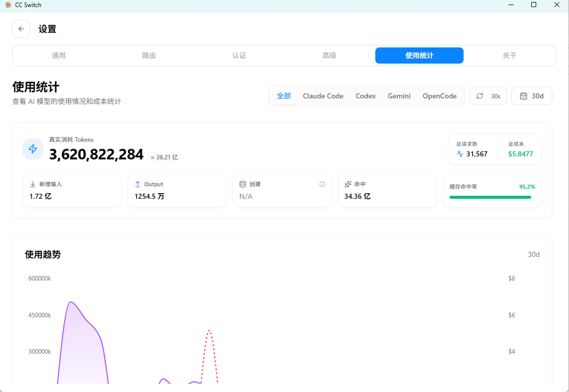Image resolution: width=569 pixels, height=392 pixels.
Task: Click the refresh icon beside 30s
Action: 480,96
